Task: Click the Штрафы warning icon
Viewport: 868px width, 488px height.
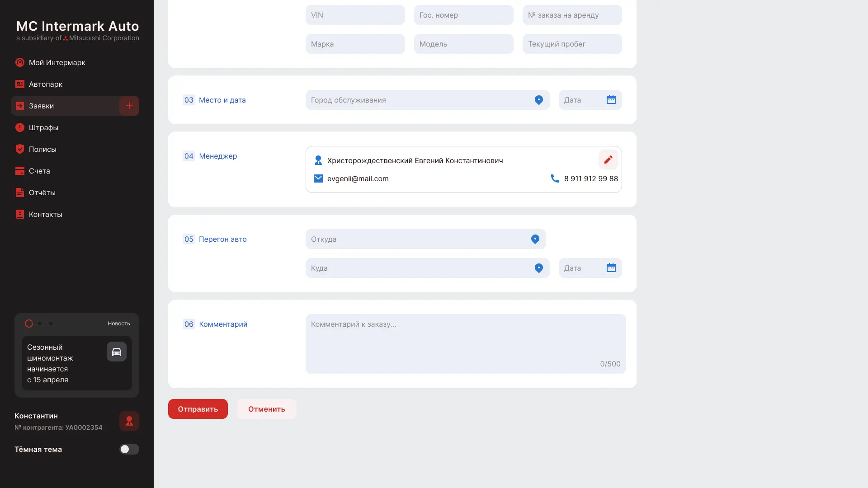Action: (x=20, y=127)
